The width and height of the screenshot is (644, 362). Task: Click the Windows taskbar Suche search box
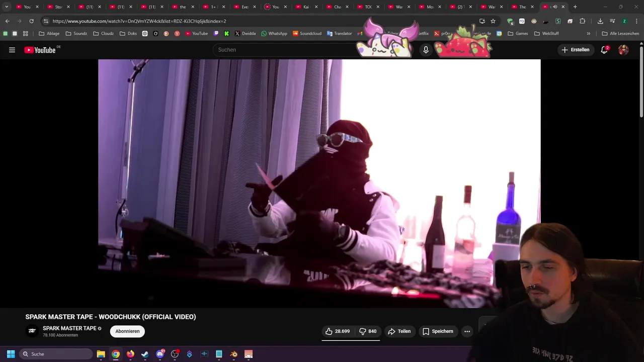pyautogui.click(x=56, y=354)
